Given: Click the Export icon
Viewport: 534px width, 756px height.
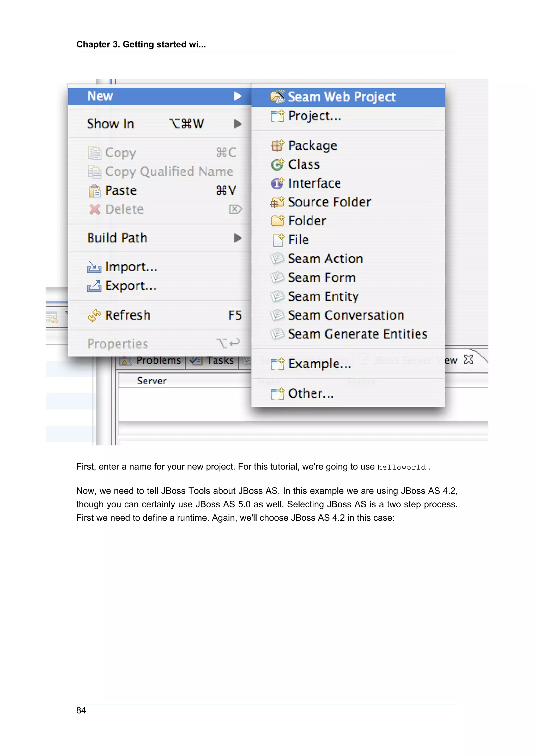Looking at the screenshot, I should coord(94,286).
